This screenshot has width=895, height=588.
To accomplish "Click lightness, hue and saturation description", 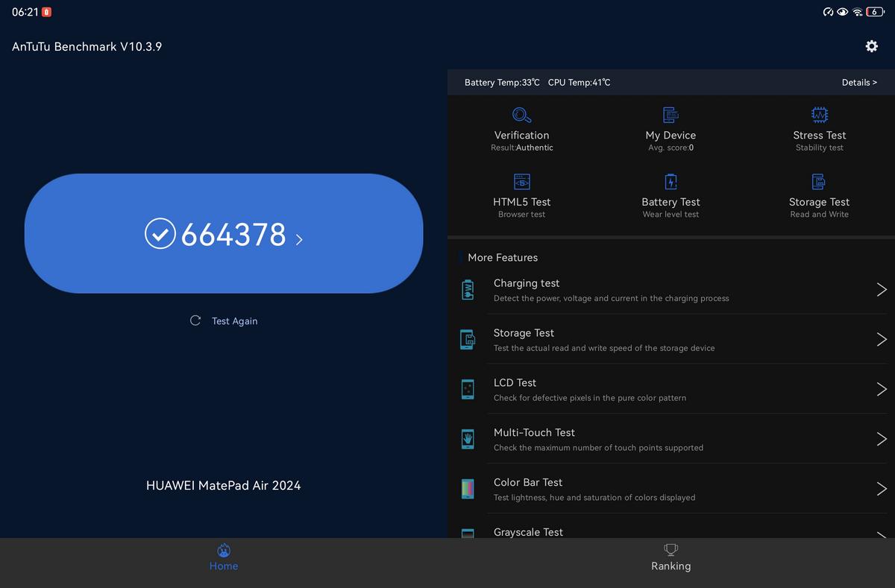I will [x=594, y=497].
